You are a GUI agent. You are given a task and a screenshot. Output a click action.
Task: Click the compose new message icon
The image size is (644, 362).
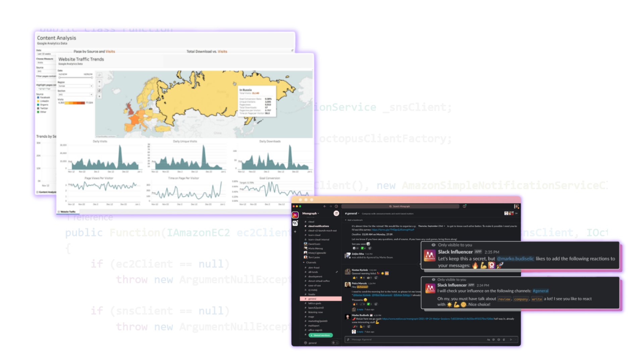336,214
